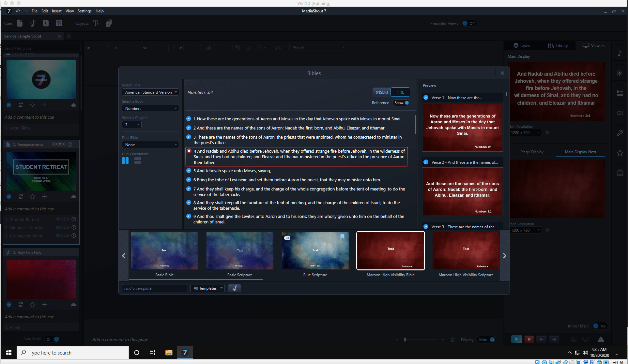628x364 pixels.
Task: Open the Insert menu
Action: click(56, 11)
